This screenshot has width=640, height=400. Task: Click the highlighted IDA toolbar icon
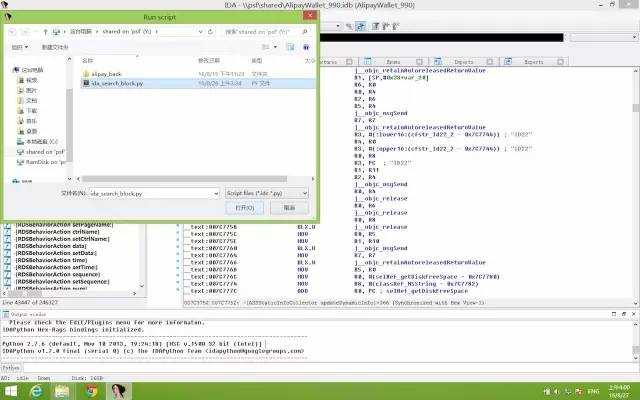360,26
